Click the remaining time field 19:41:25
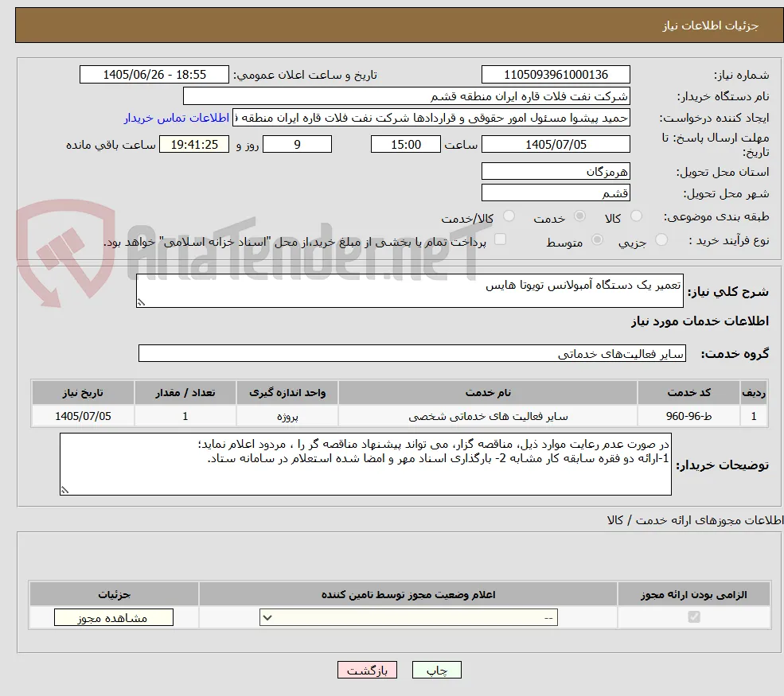This screenshot has height=696, width=784. coord(194,145)
